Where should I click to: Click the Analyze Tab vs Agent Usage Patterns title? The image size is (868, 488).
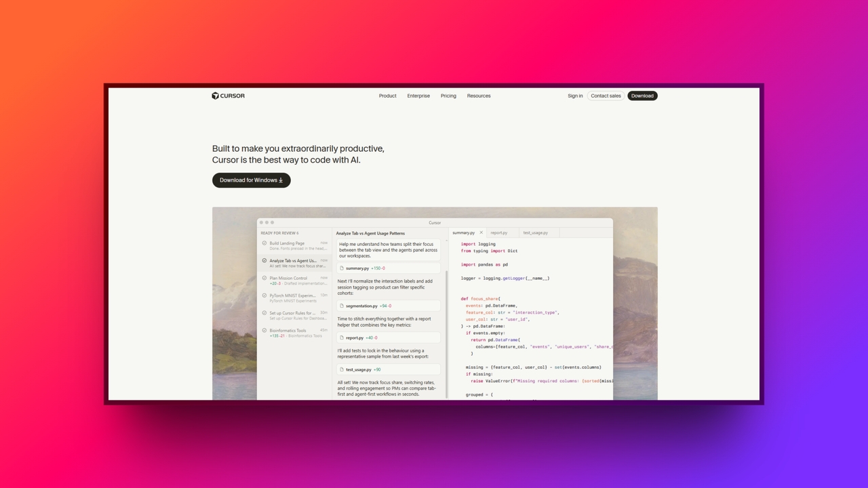point(370,233)
